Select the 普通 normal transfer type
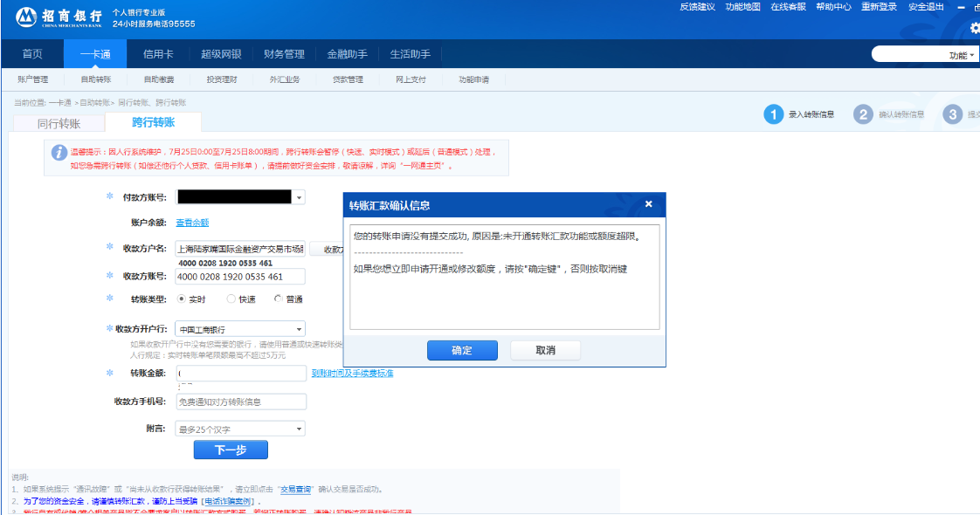The width and height of the screenshot is (980, 515). click(x=278, y=299)
